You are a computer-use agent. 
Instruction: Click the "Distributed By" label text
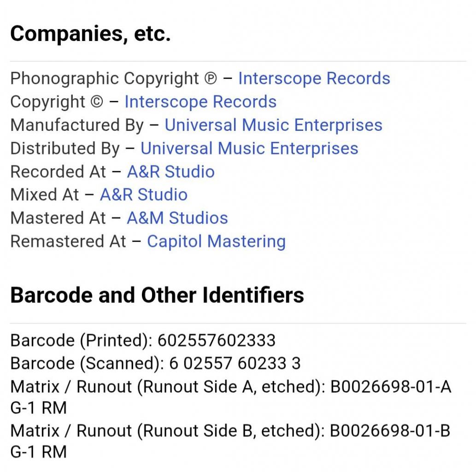(x=65, y=148)
